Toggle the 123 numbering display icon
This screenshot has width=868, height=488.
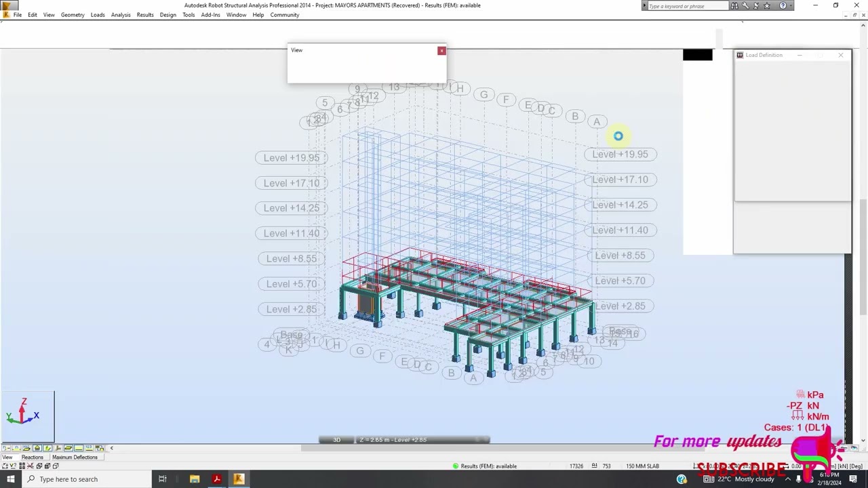tap(90, 448)
